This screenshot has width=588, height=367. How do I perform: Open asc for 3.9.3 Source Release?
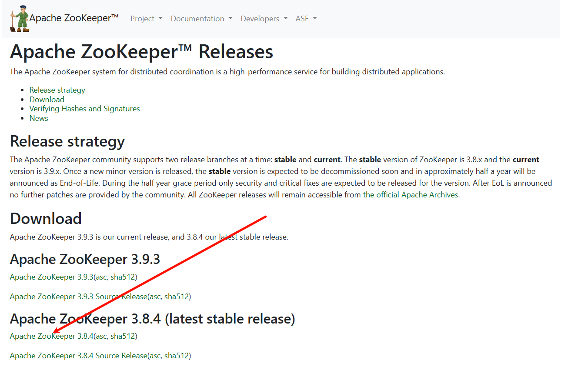(155, 297)
